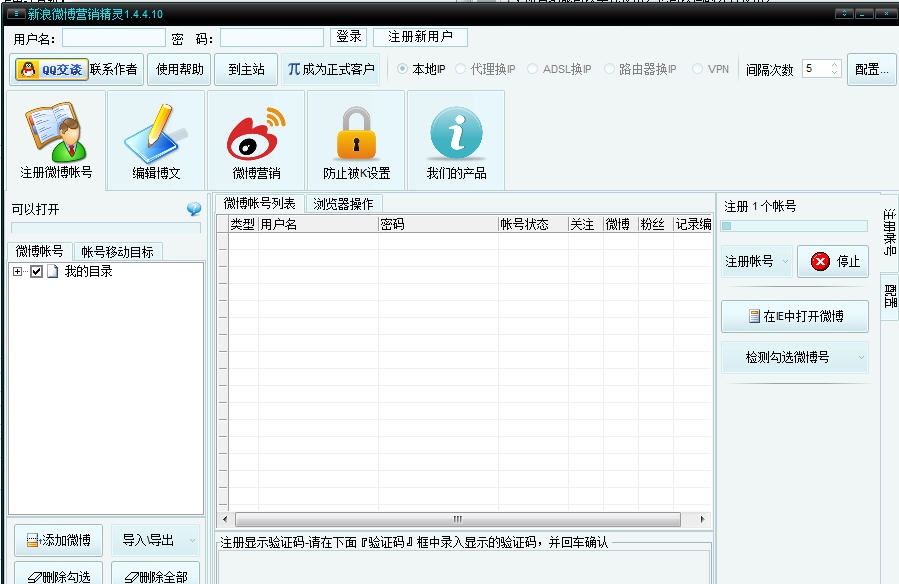Click the red stop icon on 停止
This screenshot has width=899, height=584.
(x=820, y=261)
